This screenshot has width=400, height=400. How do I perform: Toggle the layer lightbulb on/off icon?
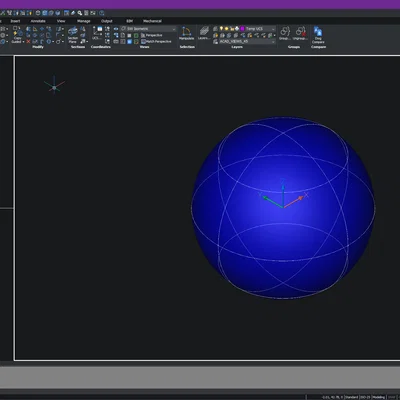(x=221, y=29)
